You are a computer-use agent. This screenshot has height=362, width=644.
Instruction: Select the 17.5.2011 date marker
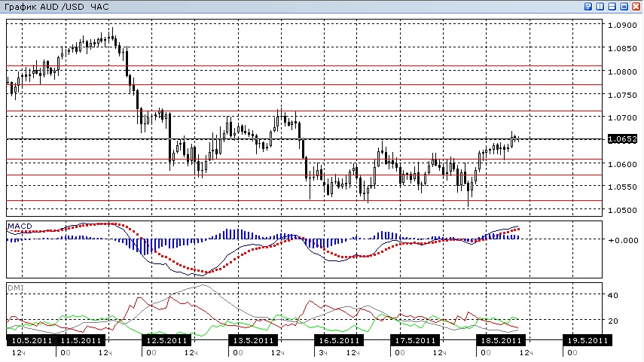[x=415, y=340]
